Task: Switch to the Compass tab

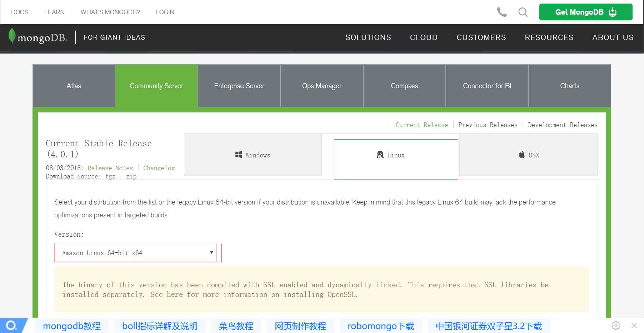Action: click(404, 86)
